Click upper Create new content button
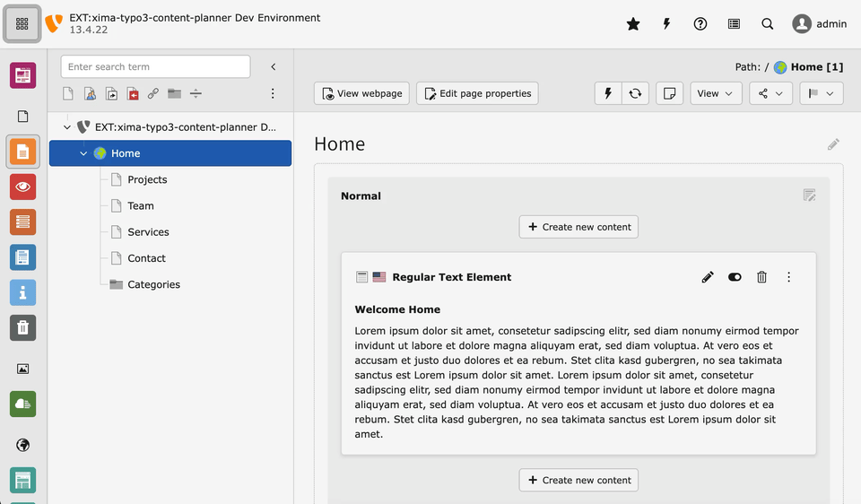Screen dimensions: 861x504 point(578,227)
